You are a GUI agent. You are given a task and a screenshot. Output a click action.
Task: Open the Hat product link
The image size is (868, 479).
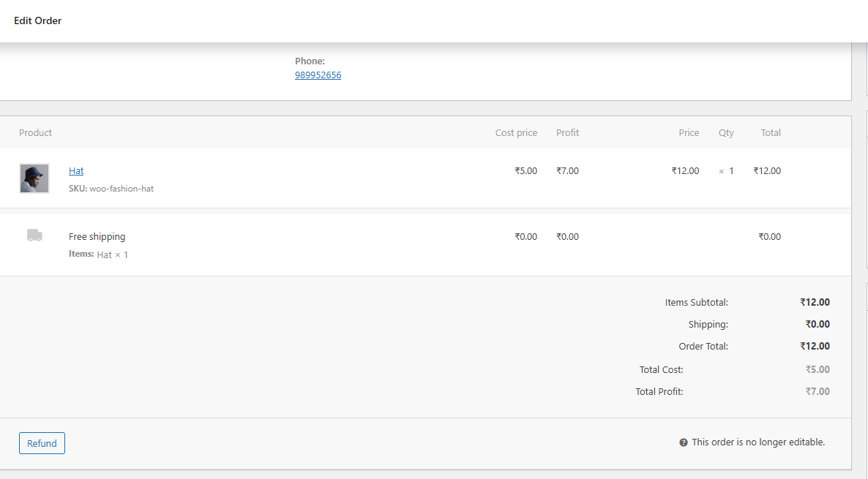76,171
